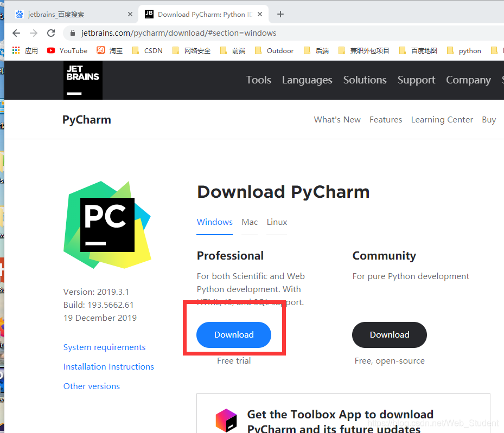Image resolution: width=504 pixels, height=433 pixels.
Task: Click the Free trial label
Action: pos(234,361)
